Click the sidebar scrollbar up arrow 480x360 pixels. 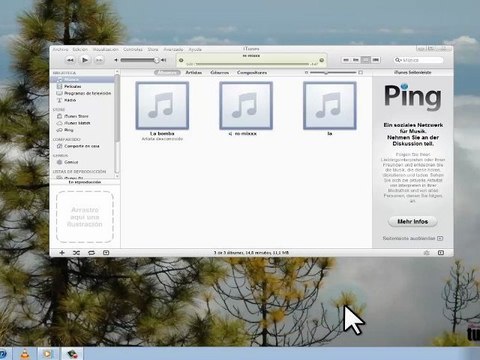117,72
